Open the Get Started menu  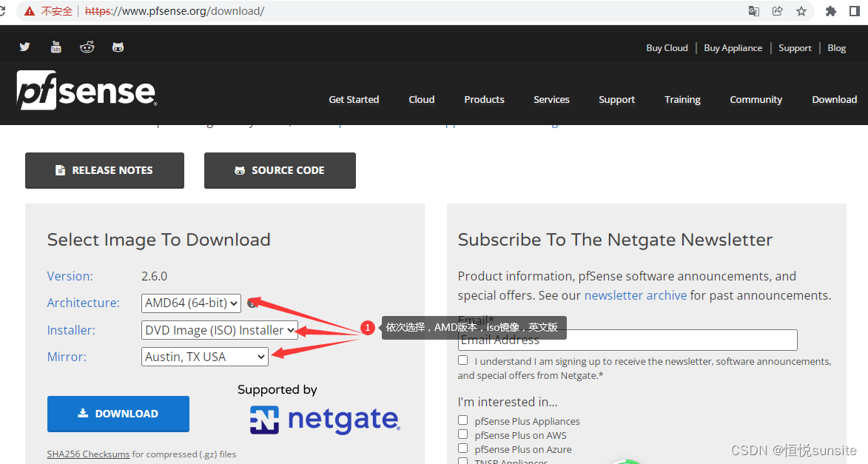pyautogui.click(x=354, y=100)
